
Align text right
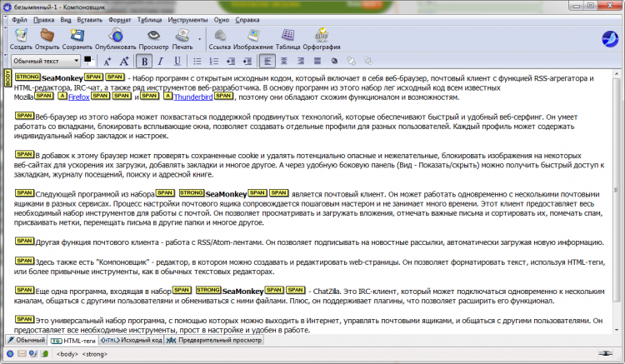pyautogui.click(x=301, y=62)
